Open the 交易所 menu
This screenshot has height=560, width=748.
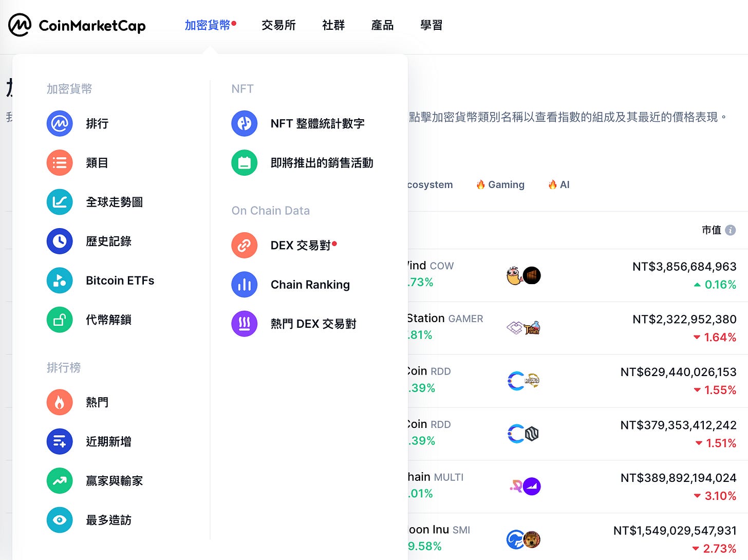tap(278, 25)
